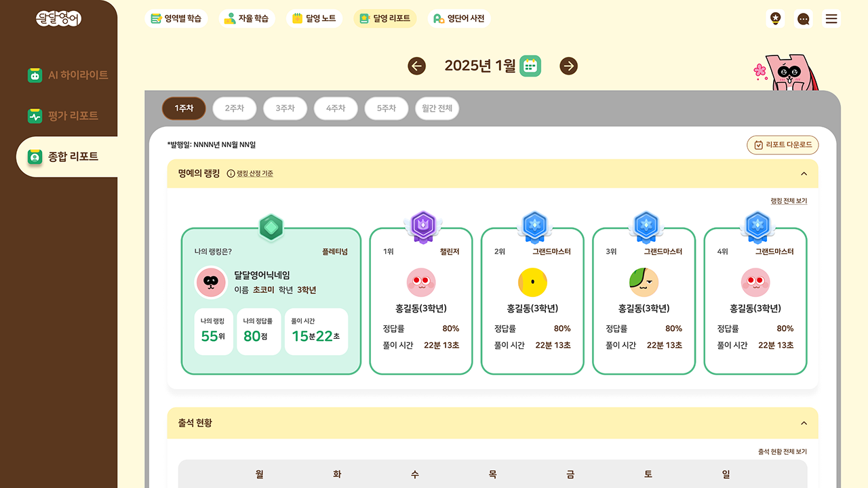Open the hamburger menu icon
Viewport: 868px width, 488px height.
(831, 19)
